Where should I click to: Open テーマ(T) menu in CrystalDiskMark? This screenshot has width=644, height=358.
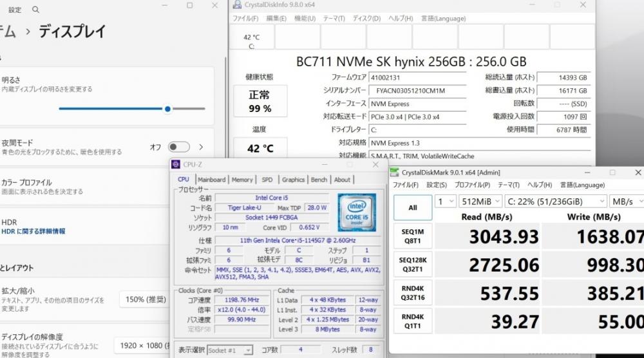pyautogui.click(x=509, y=185)
